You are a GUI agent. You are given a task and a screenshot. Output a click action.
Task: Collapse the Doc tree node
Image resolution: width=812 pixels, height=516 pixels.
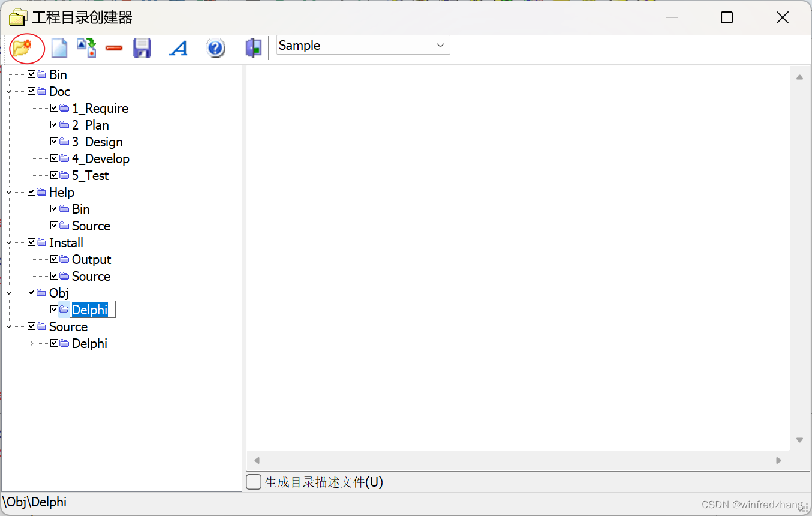click(9, 92)
